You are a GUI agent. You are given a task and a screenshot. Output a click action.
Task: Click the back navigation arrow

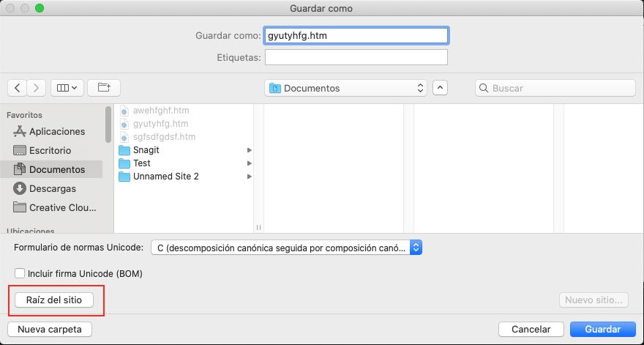18,88
